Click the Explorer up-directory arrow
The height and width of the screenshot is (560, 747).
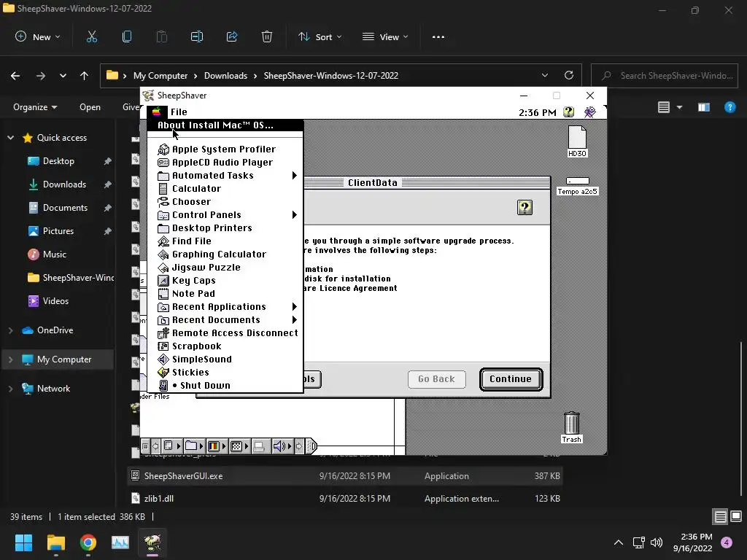click(x=85, y=76)
